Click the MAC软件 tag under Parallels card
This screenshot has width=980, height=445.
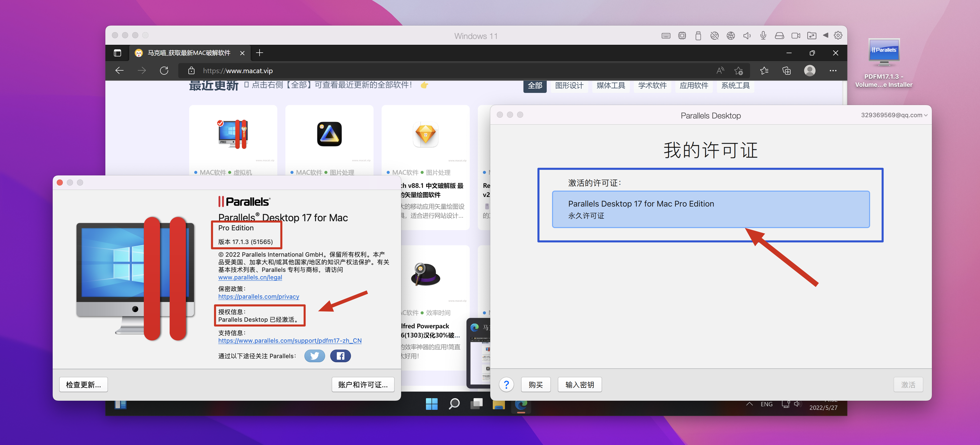coord(213,172)
